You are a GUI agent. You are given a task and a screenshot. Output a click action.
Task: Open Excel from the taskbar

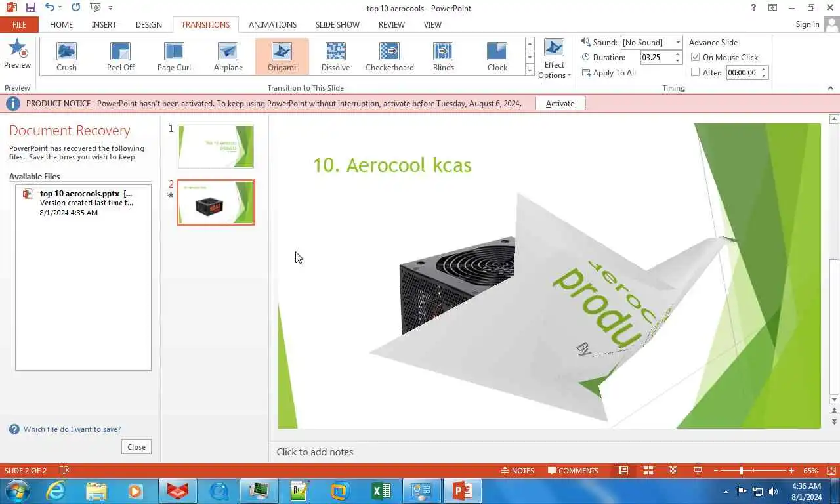click(x=381, y=491)
